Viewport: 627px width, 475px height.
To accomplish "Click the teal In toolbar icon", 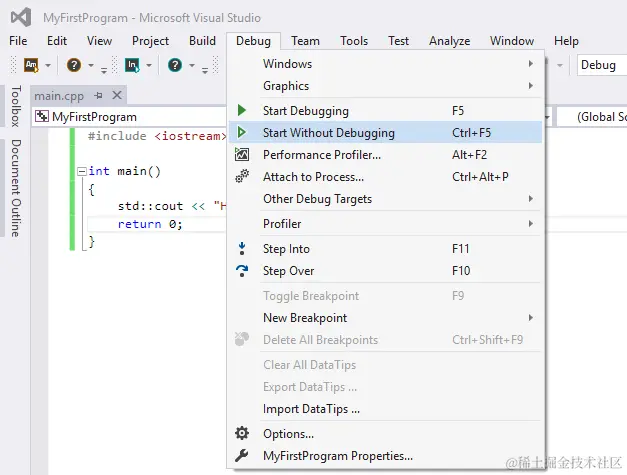I will pos(132,65).
